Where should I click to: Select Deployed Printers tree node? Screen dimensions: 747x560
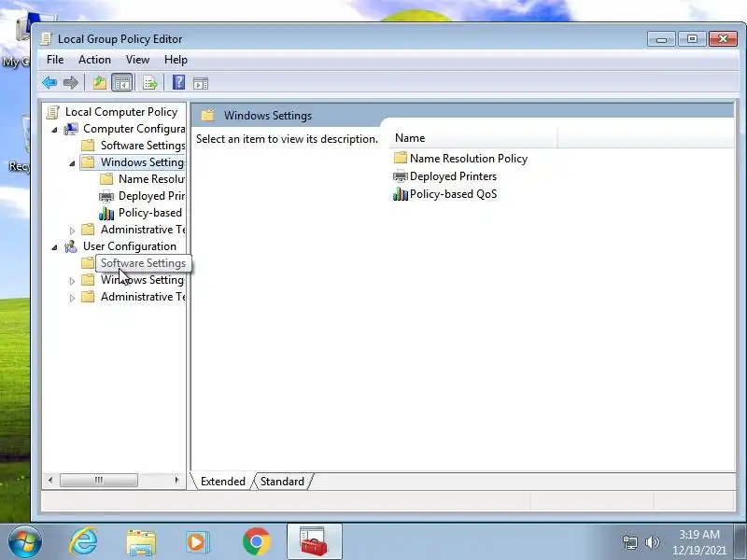tap(151, 196)
